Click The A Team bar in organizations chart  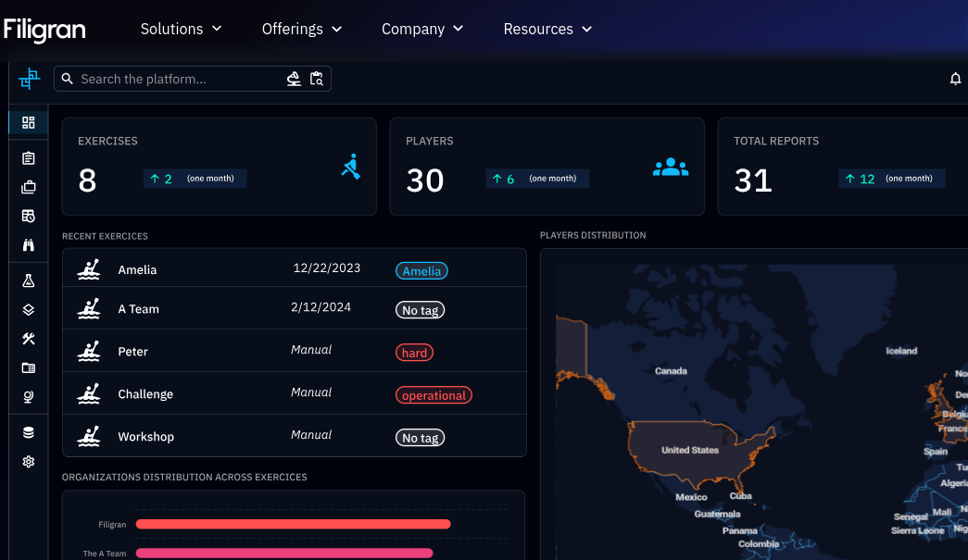(284, 554)
